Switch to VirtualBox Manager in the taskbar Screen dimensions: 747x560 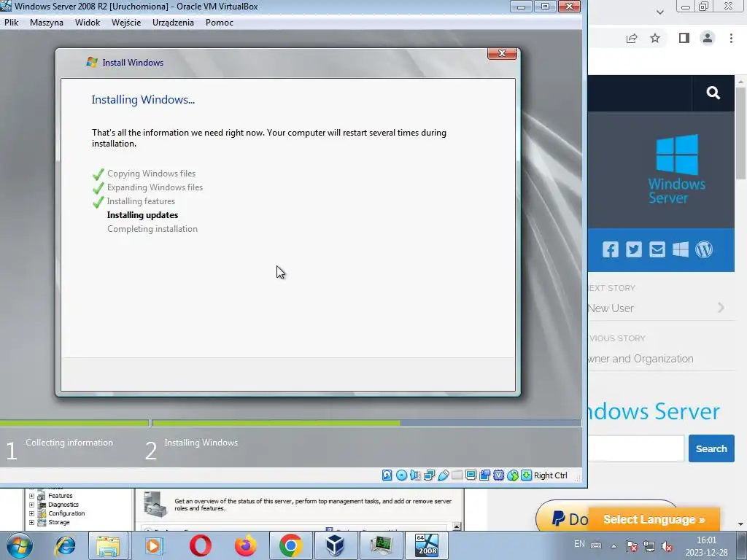pos(336,545)
